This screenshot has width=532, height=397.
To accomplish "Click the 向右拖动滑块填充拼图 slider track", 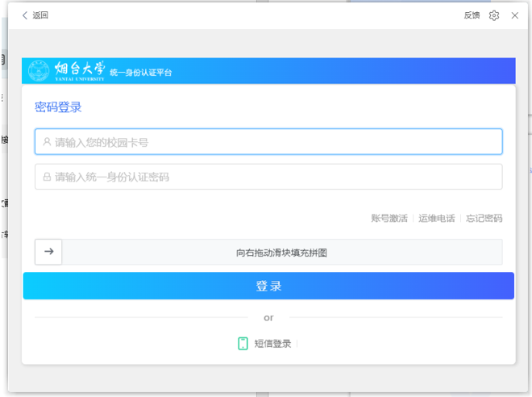I will (282, 253).
